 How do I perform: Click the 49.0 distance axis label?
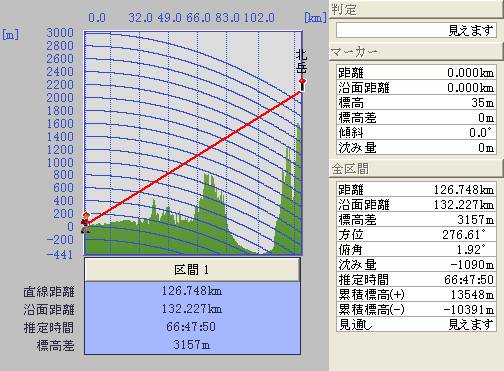coord(169,17)
